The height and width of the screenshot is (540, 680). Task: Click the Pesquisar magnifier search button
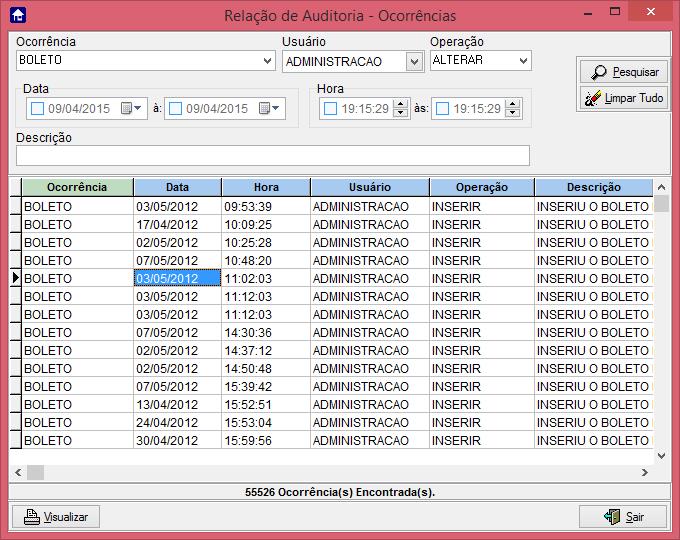[x=623, y=72]
